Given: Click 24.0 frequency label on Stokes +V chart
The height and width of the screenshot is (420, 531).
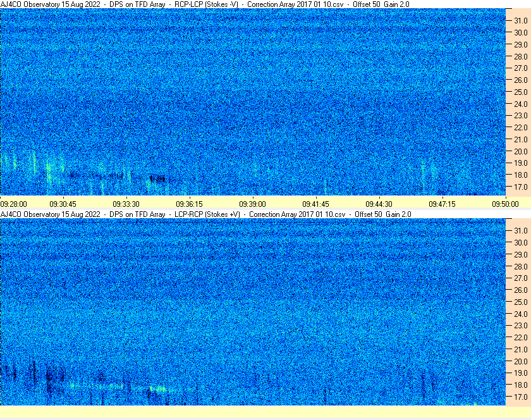Looking at the screenshot, I should [x=521, y=314].
